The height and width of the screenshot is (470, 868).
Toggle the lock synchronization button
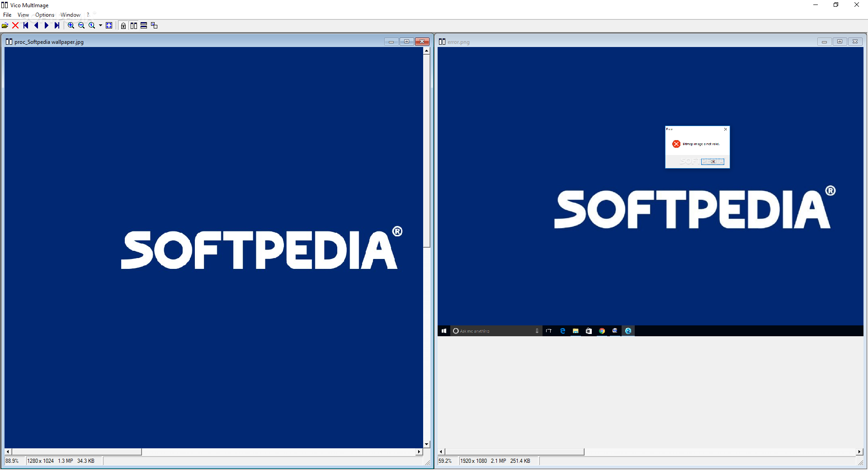tap(123, 25)
